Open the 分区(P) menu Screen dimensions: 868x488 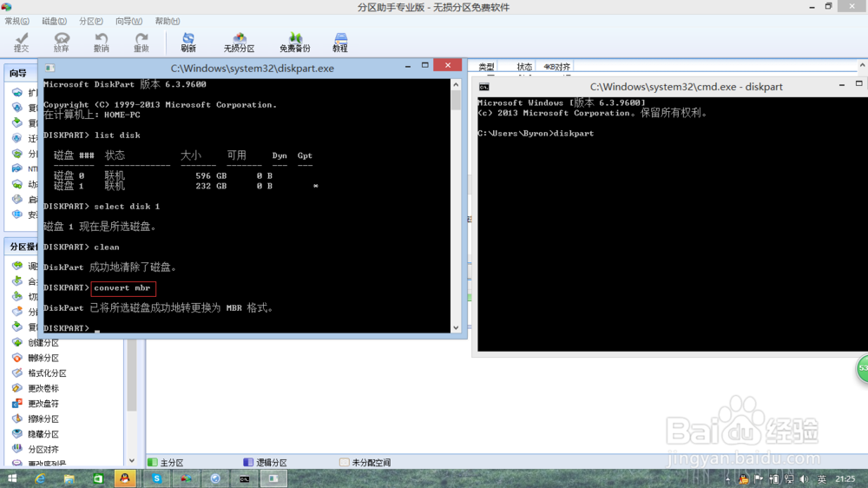coord(91,21)
